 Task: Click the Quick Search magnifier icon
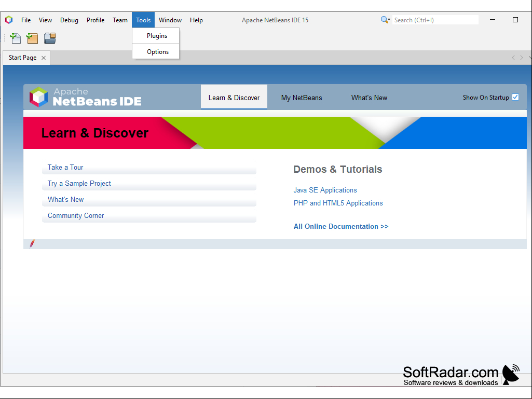click(384, 20)
